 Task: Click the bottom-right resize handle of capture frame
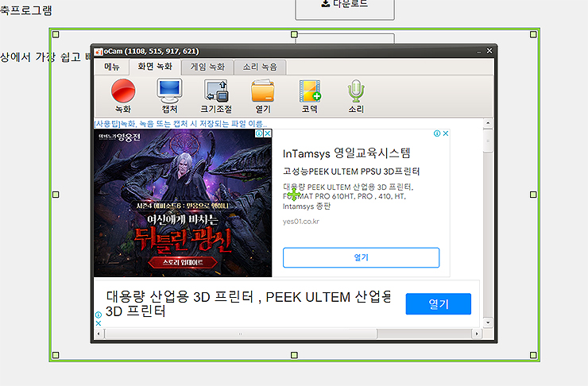[x=533, y=355]
